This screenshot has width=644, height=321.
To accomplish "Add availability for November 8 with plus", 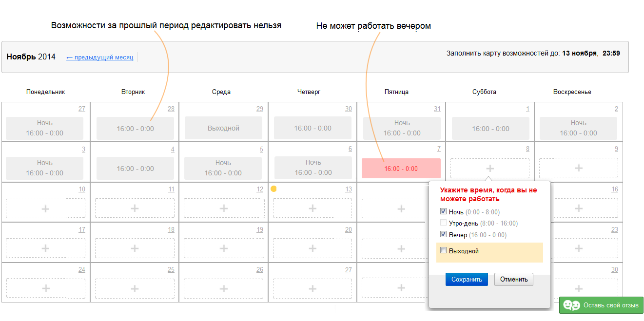I will tap(490, 168).
